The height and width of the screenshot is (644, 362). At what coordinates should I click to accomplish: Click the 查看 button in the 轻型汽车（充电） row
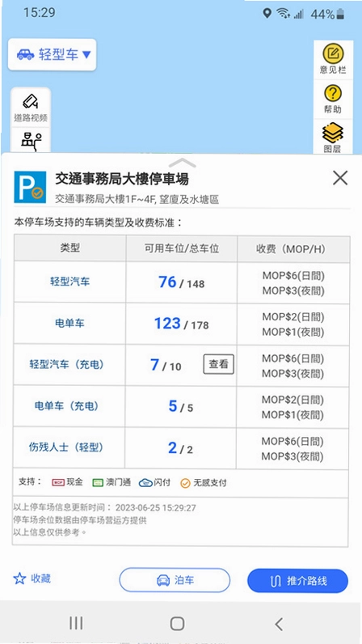[x=219, y=364]
